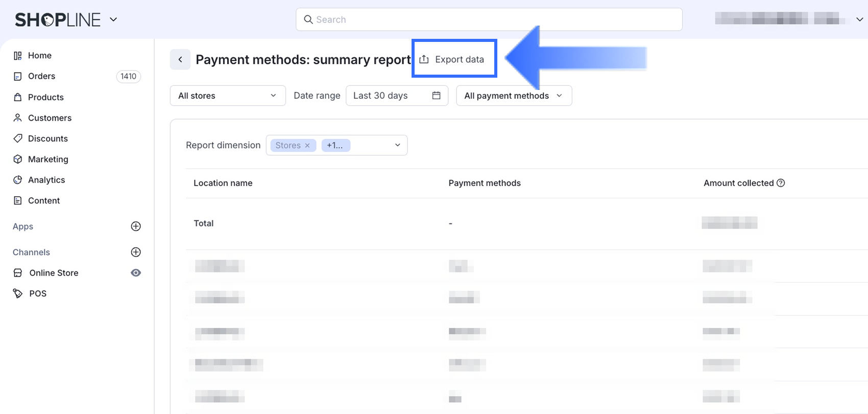Expand the Report dimension dropdown

397,145
